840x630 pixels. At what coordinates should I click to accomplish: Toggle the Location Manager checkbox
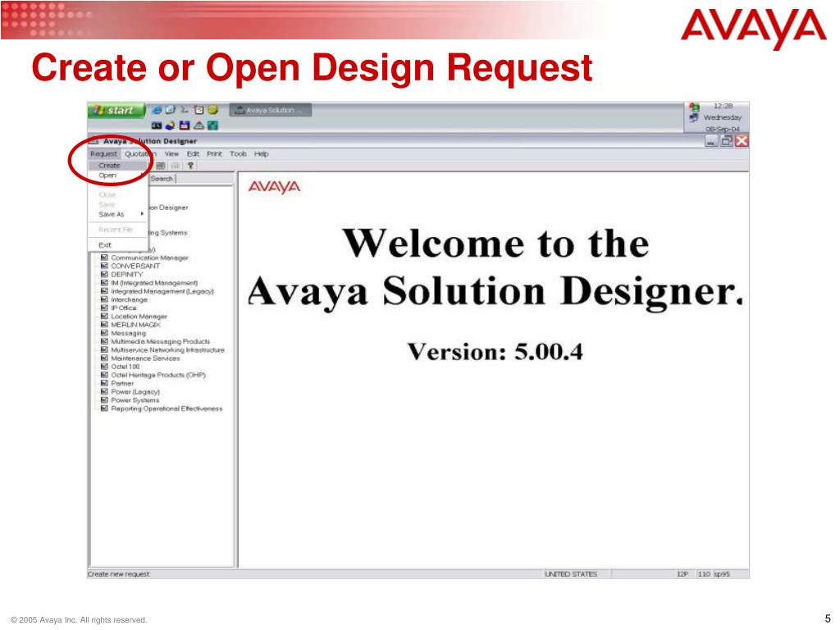tap(104, 317)
